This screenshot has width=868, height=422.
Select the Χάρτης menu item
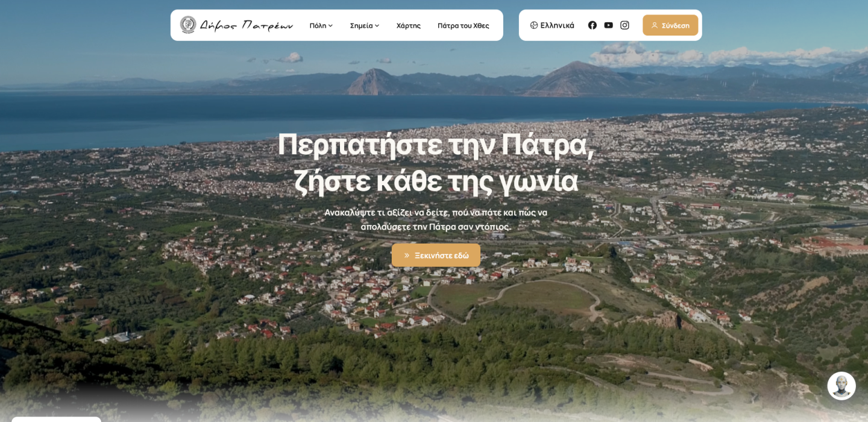click(x=409, y=25)
